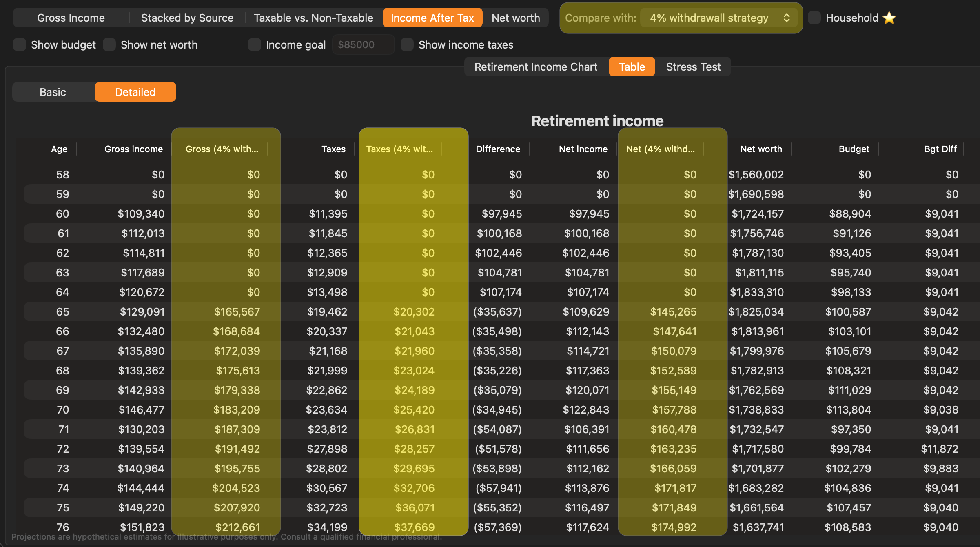Click the $20,302 comparison taxes cell
This screenshot has width=980, height=547.
tap(414, 311)
